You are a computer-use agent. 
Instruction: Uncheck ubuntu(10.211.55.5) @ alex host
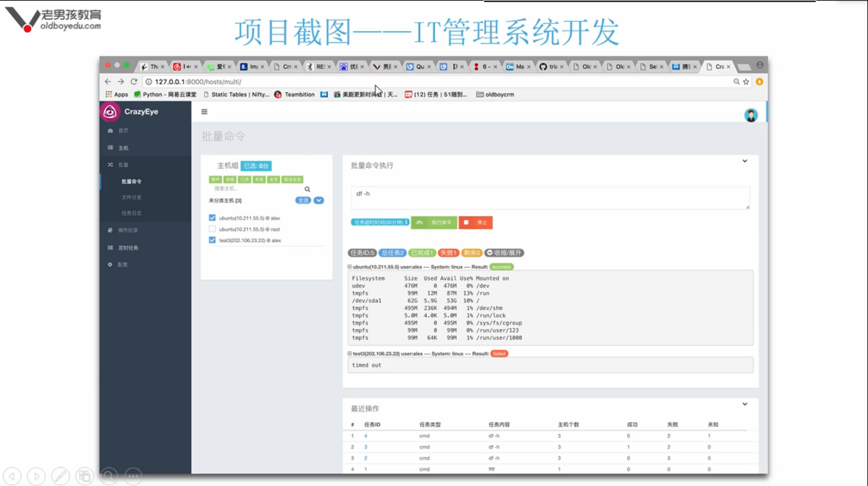point(213,218)
